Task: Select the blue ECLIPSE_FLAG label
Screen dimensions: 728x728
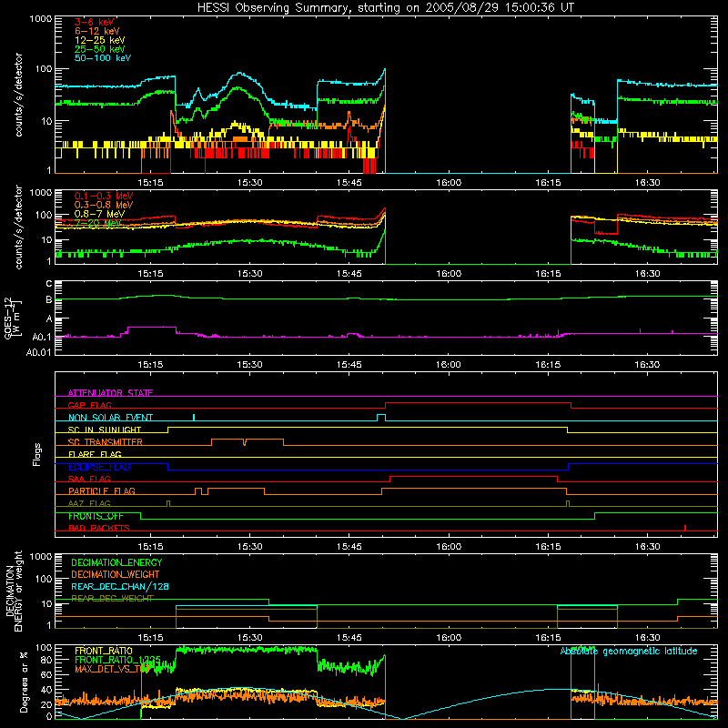Action: pos(99,467)
